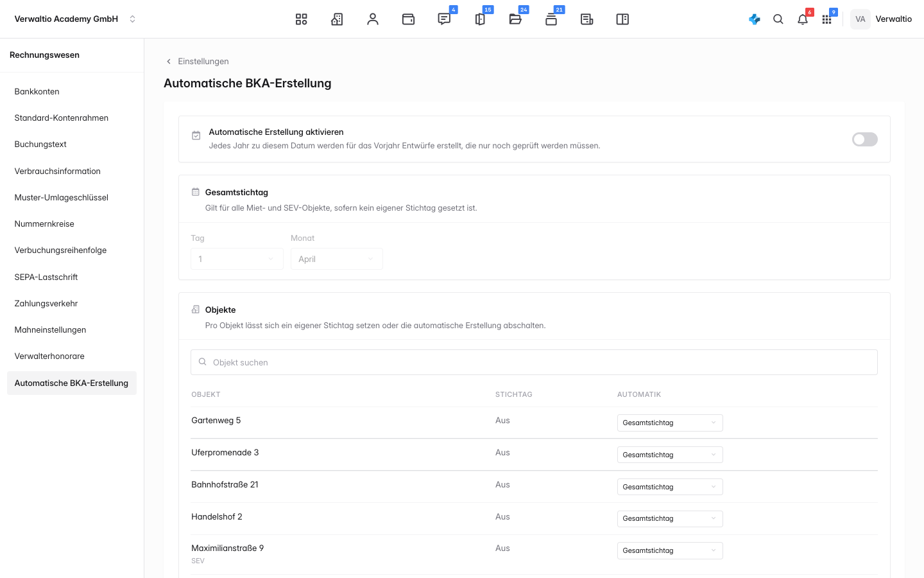Open the book layout icon in top navigation
This screenshot has height=578, width=924.
(x=622, y=19)
